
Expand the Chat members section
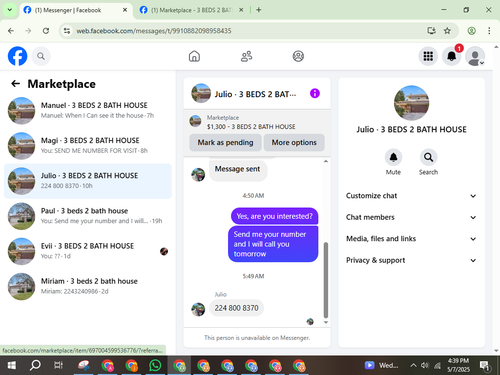(411, 217)
